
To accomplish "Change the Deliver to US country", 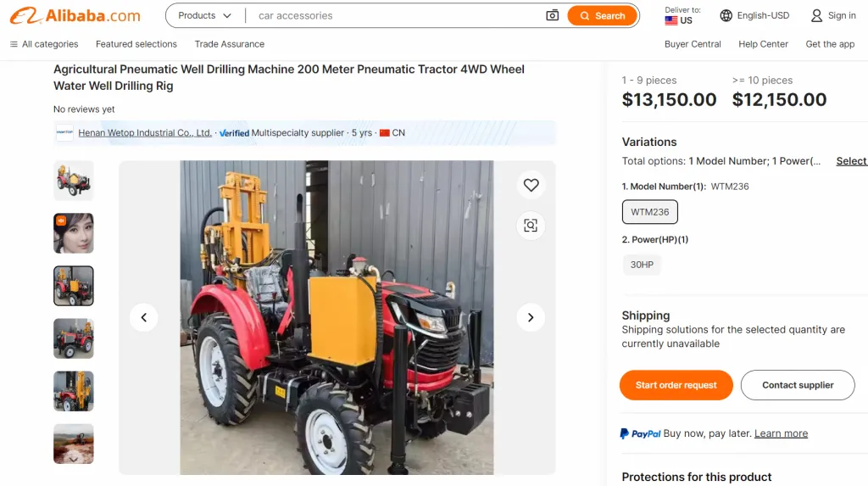I will [x=682, y=15].
